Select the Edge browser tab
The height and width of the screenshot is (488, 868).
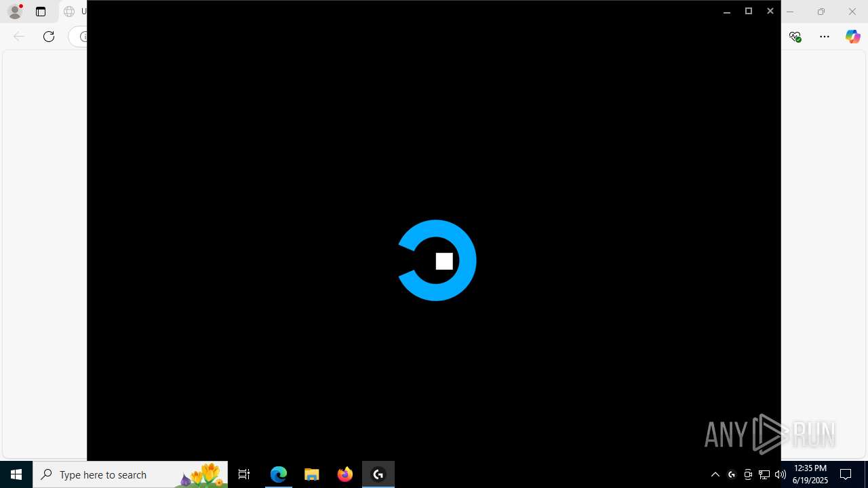pos(73,12)
